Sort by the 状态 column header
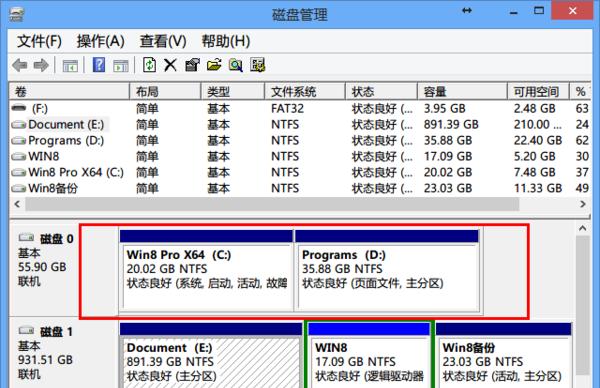This screenshot has height=388, width=600. [381, 92]
